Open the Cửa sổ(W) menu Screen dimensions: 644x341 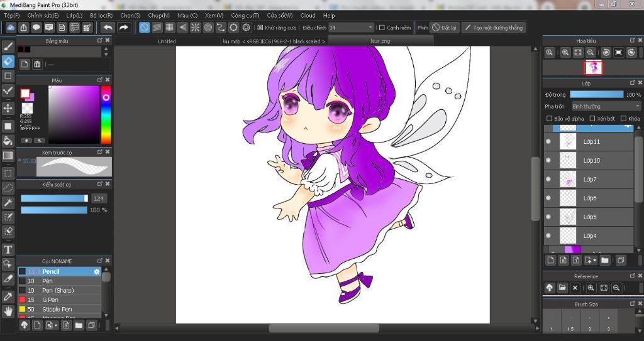[280, 15]
